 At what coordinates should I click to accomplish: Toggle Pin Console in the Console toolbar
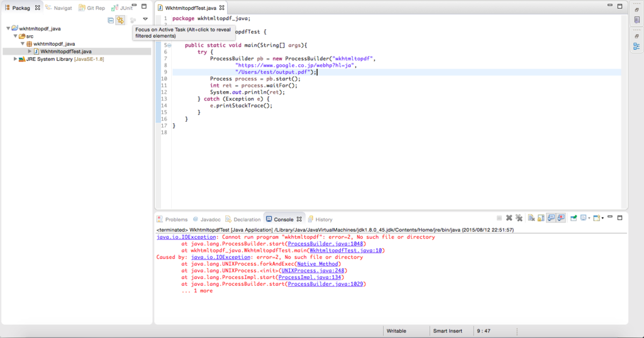574,218
